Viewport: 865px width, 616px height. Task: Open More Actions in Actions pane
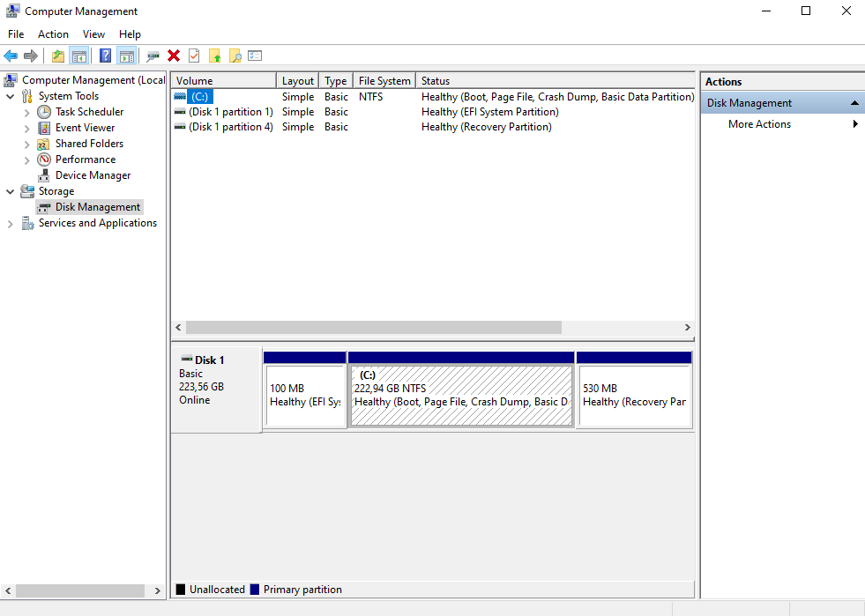759,124
